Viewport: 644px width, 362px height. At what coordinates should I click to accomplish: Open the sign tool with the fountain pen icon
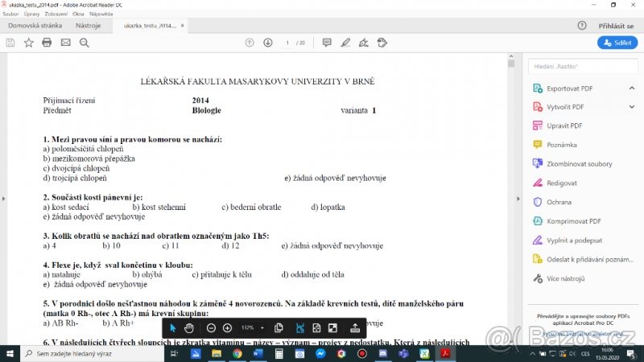pos(364,43)
